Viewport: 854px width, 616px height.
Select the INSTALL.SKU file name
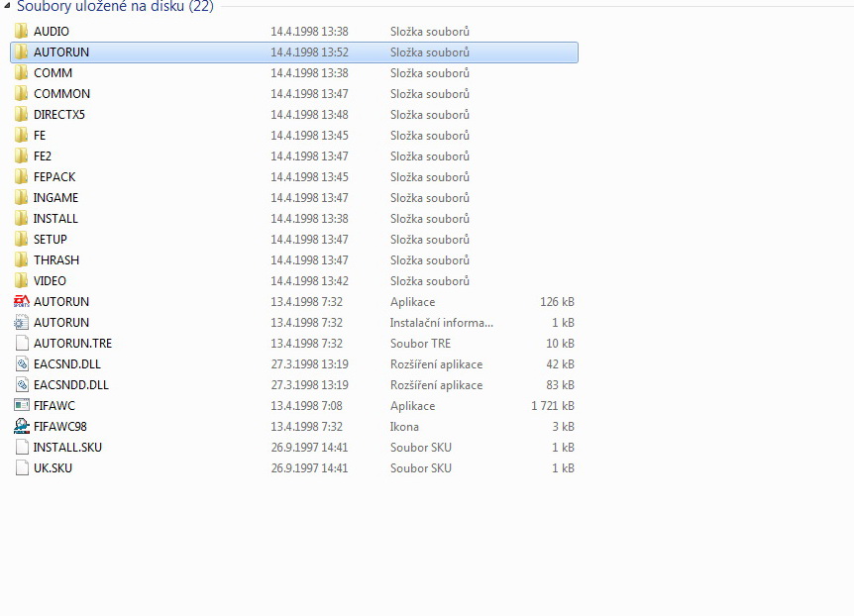(x=67, y=448)
